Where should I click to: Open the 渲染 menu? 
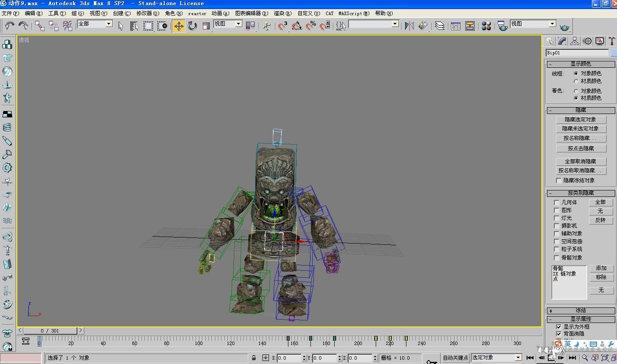coord(283,13)
